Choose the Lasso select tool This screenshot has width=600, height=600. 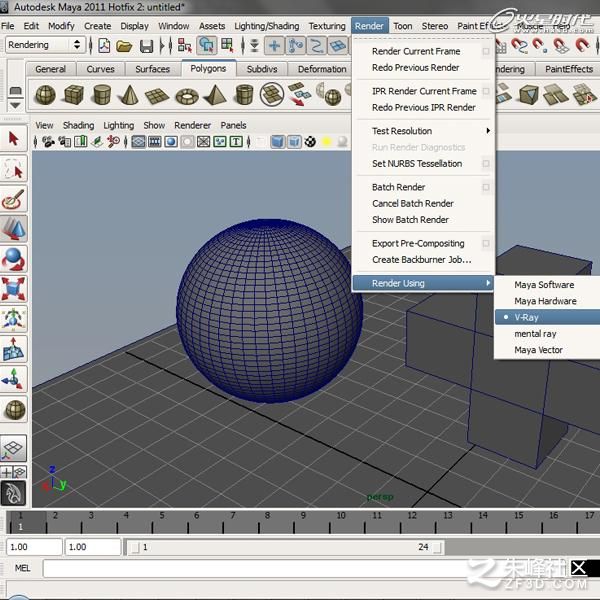[14, 169]
